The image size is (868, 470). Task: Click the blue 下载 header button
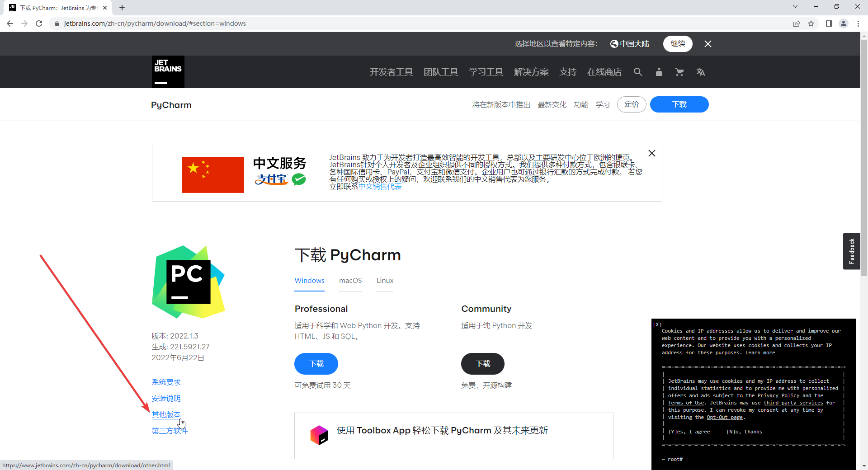(679, 104)
